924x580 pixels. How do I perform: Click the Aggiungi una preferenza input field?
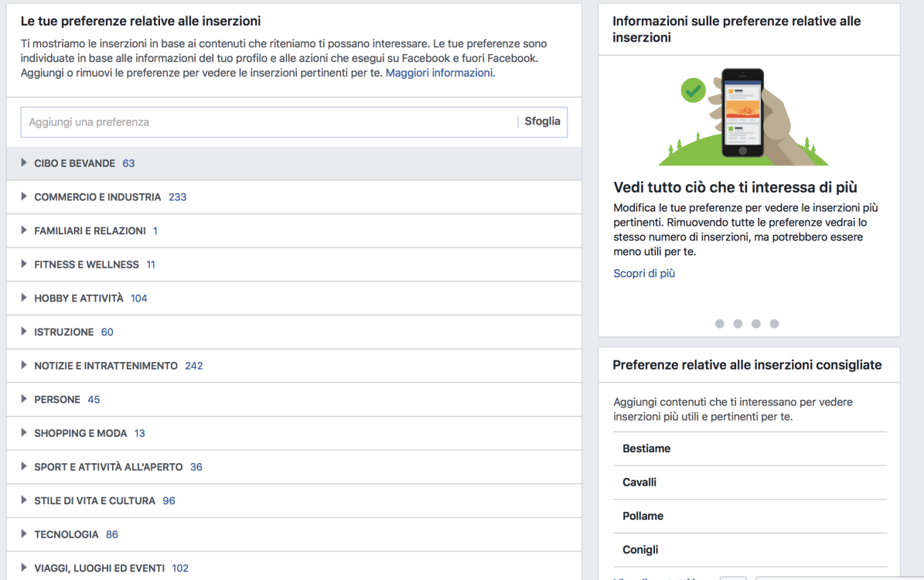(x=232, y=121)
